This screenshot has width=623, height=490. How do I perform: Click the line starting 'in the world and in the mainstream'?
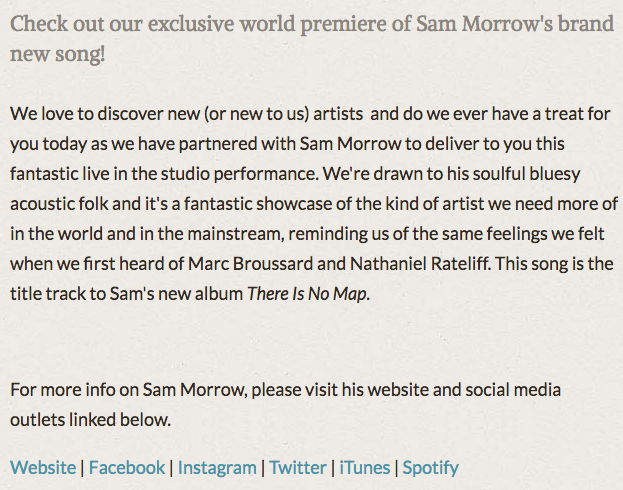[x=307, y=234]
